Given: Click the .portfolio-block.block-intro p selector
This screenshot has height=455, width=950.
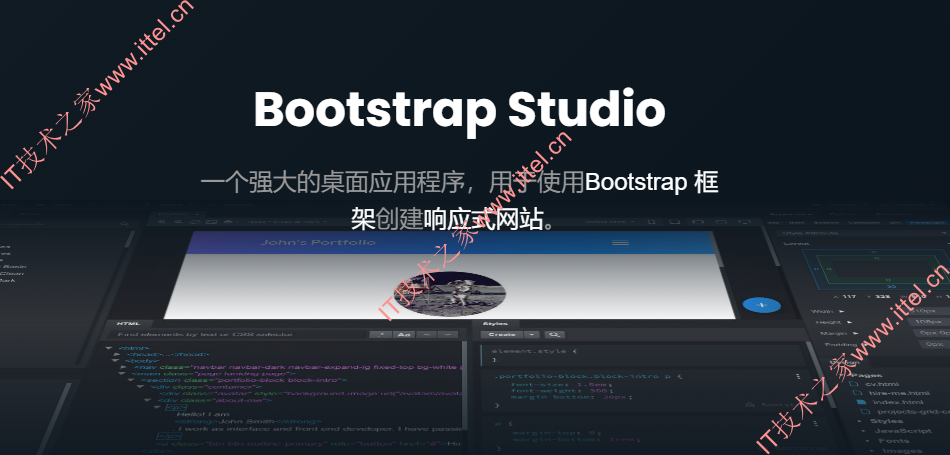Looking at the screenshot, I should (580, 376).
